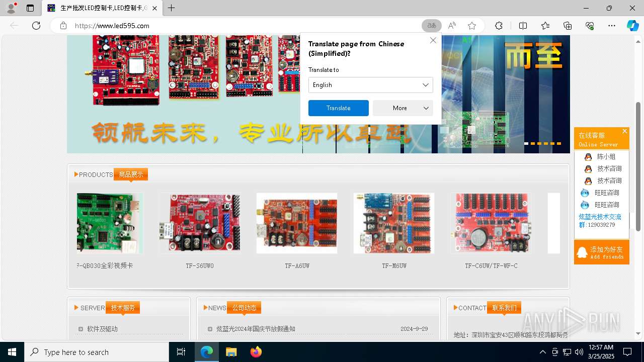
Task: Click the 添加为好友 Add friends button
Action: 602,252
